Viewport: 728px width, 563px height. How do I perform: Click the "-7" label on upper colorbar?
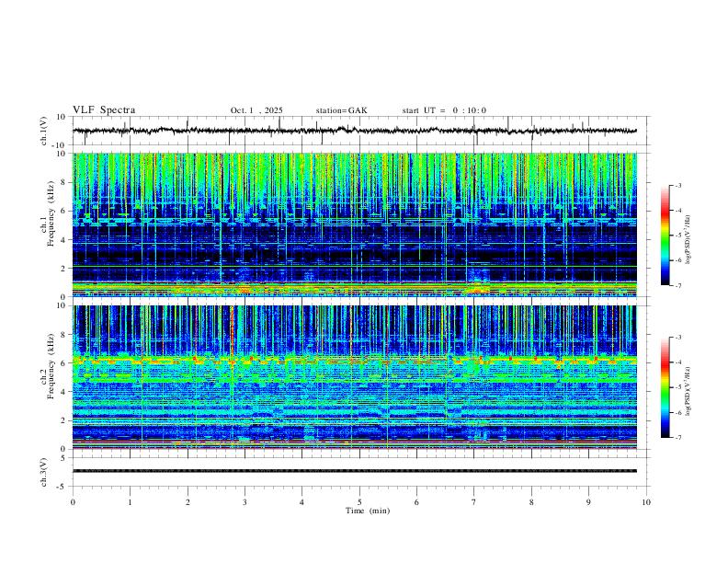(x=678, y=285)
